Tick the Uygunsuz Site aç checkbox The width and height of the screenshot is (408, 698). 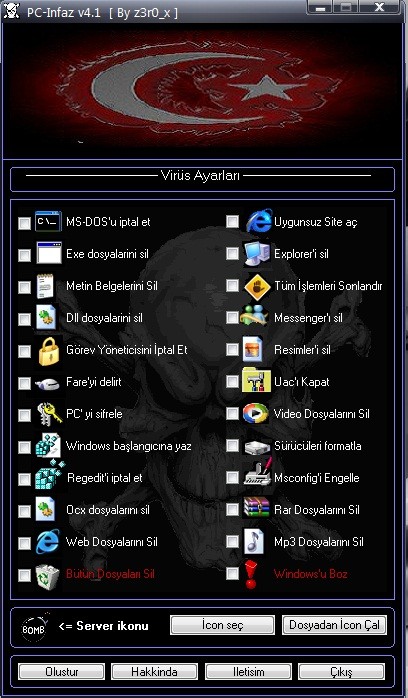[232, 221]
